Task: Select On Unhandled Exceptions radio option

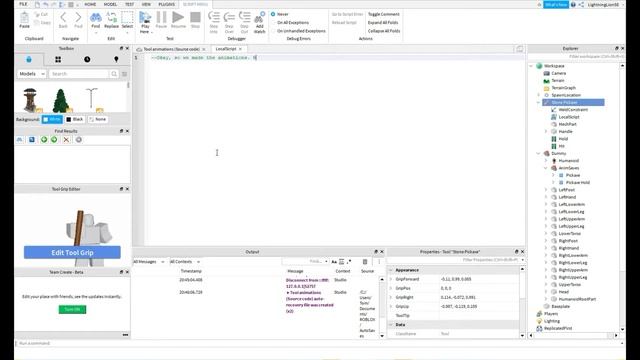Action: click(x=273, y=31)
